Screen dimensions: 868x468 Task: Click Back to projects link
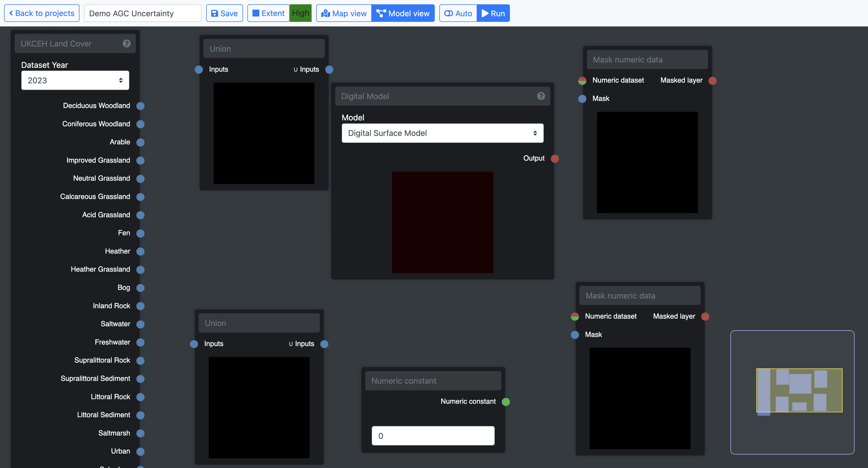[x=42, y=13]
